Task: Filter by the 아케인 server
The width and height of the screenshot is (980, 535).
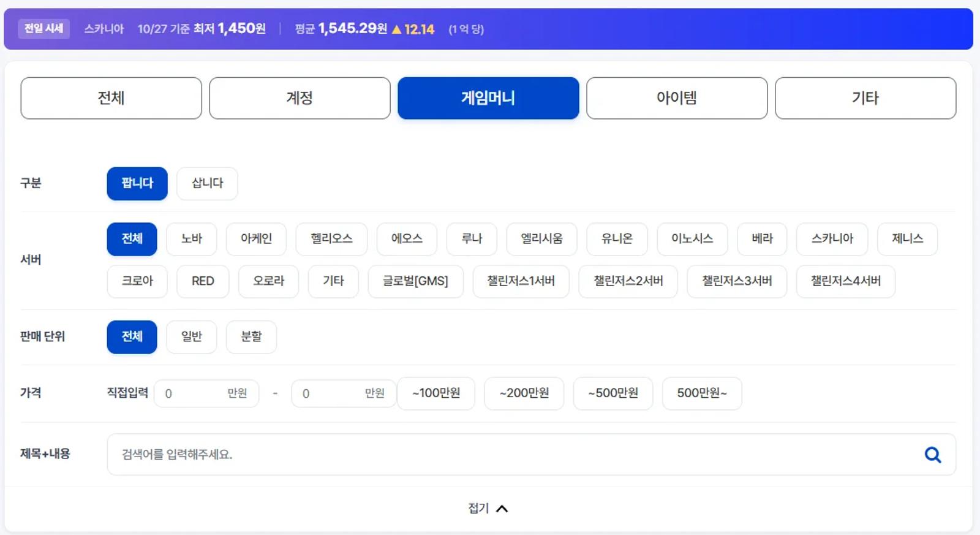Action: (x=256, y=239)
